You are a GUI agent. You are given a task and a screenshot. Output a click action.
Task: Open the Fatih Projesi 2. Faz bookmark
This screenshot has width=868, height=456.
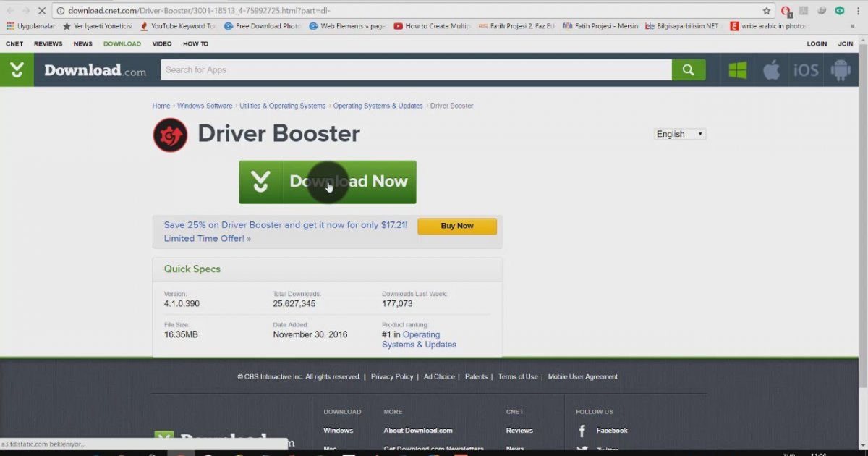(x=516, y=26)
